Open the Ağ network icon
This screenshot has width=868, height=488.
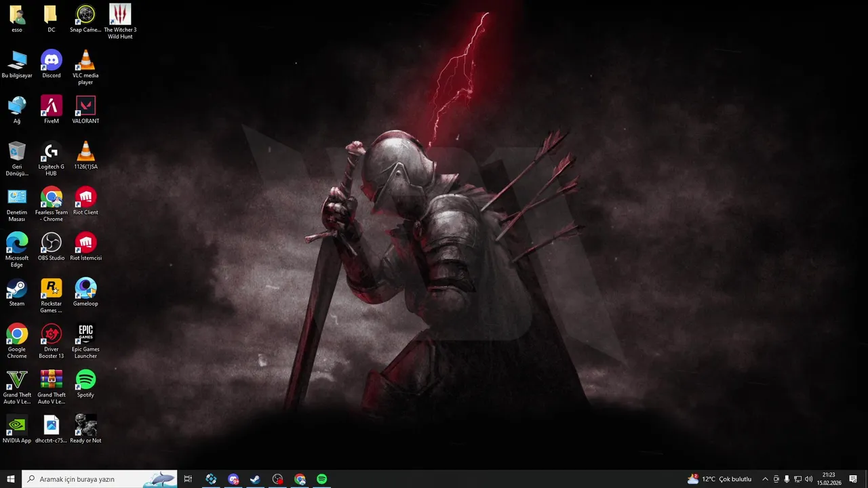point(17,110)
